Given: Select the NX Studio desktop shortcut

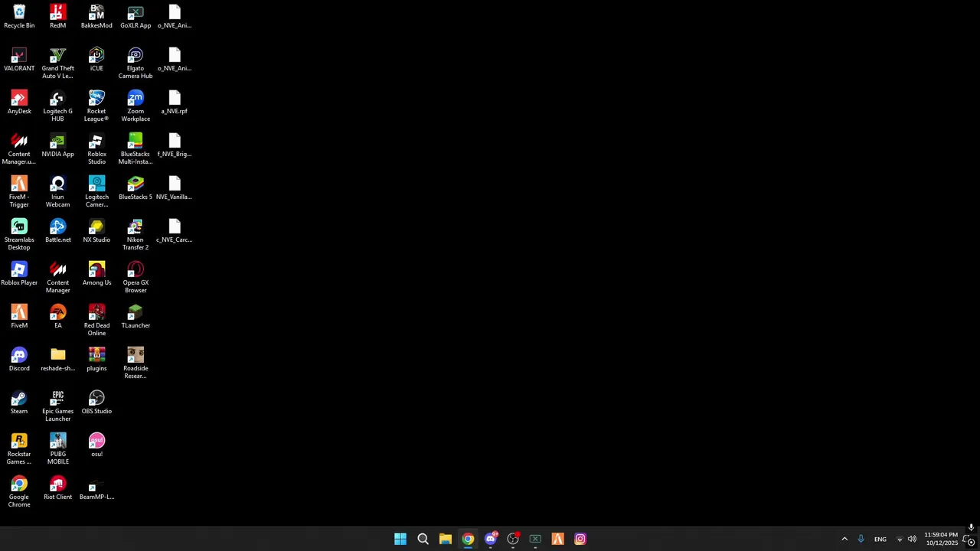Looking at the screenshot, I should [x=96, y=231].
